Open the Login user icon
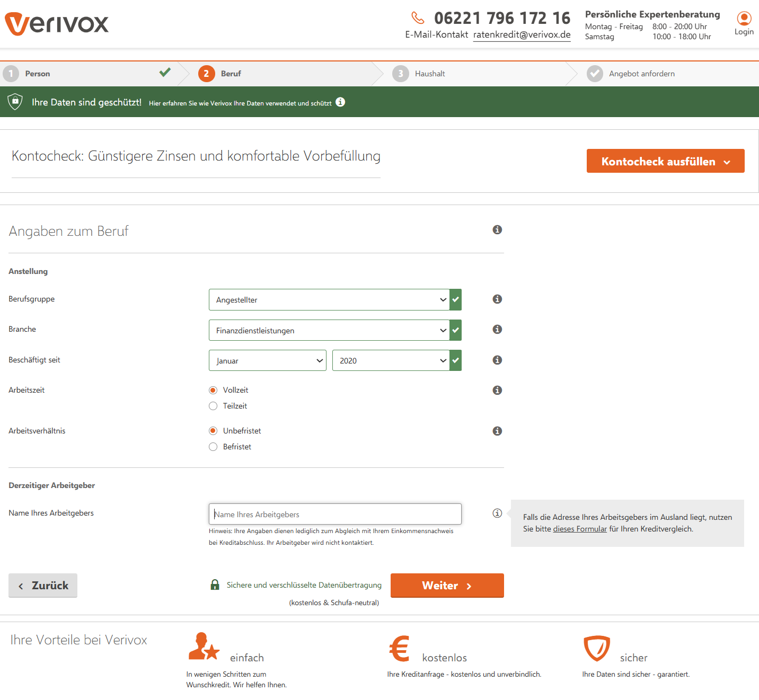Viewport: 759px width, 700px height. coord(744,19)
